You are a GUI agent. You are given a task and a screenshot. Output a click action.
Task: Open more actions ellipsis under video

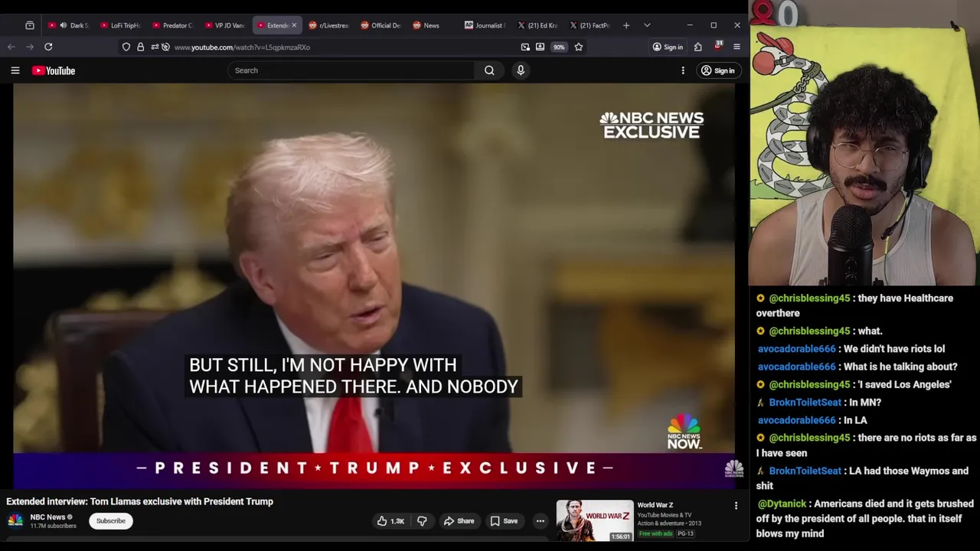click(541, 521)
